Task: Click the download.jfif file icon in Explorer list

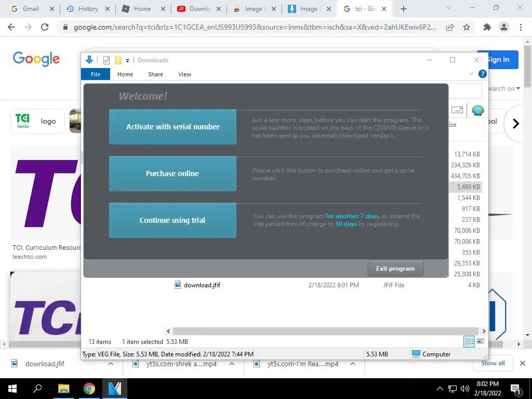Action: tap(178, 285)
